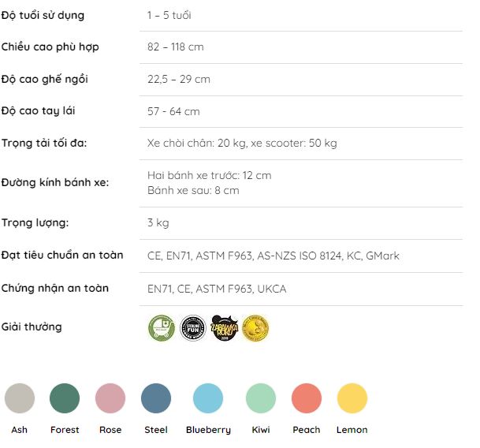Pick the Rose pink color swatch
Viewport: 480px width, 448px height.
pyautogui.click(x=110, y=398)
